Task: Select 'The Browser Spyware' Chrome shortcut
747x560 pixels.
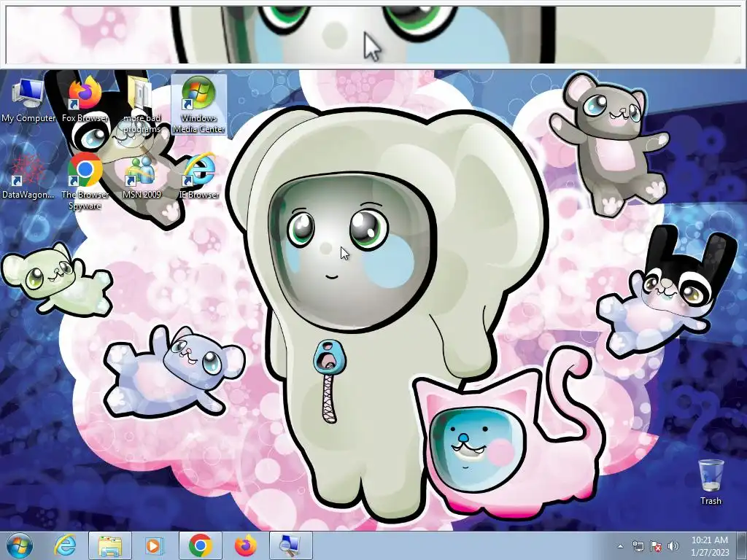Action: click(85, 182)
